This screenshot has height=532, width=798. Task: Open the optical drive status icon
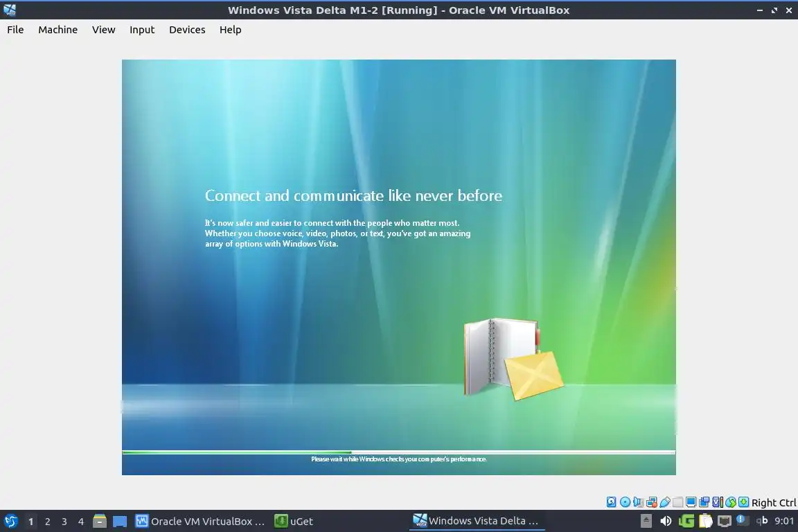[x=625, y=502]
